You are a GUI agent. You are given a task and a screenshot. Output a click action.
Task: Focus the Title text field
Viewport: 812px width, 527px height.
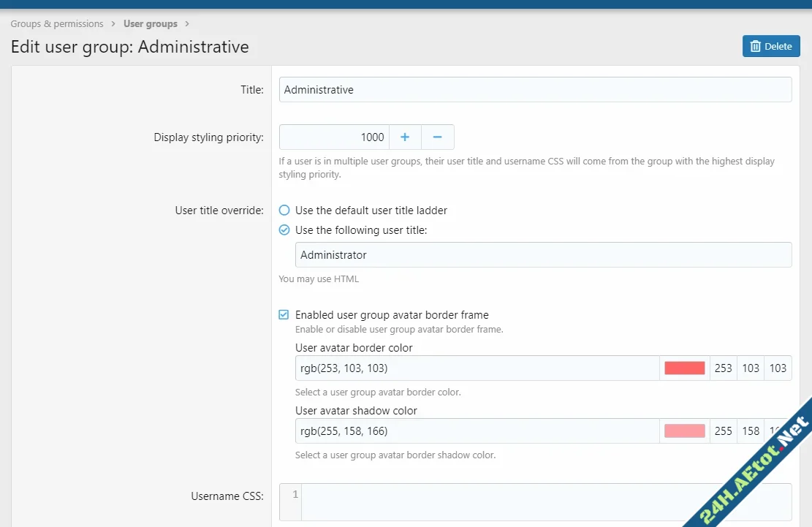coord(535,90)
